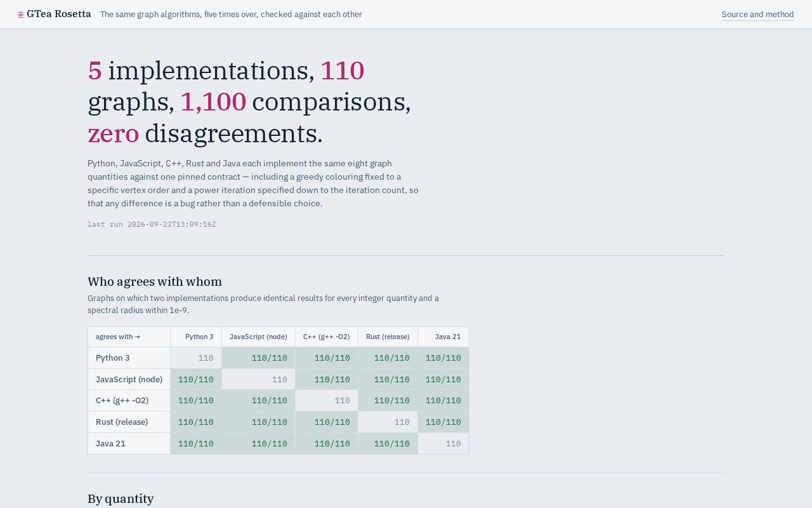Open the Source and method link

[757, 15]
